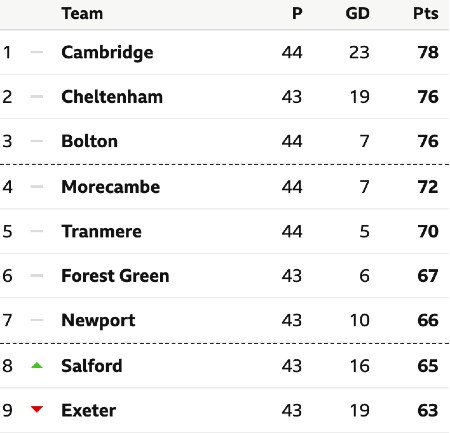Click the no-change dash icon beside Cambridge
Viewport: 450px width, 433px height.
pos(37,52)
